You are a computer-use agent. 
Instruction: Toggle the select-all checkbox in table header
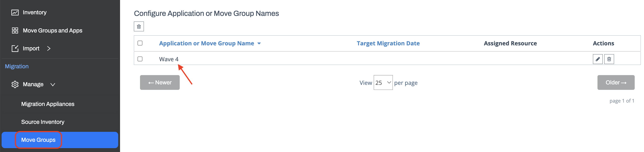(140, 43)
